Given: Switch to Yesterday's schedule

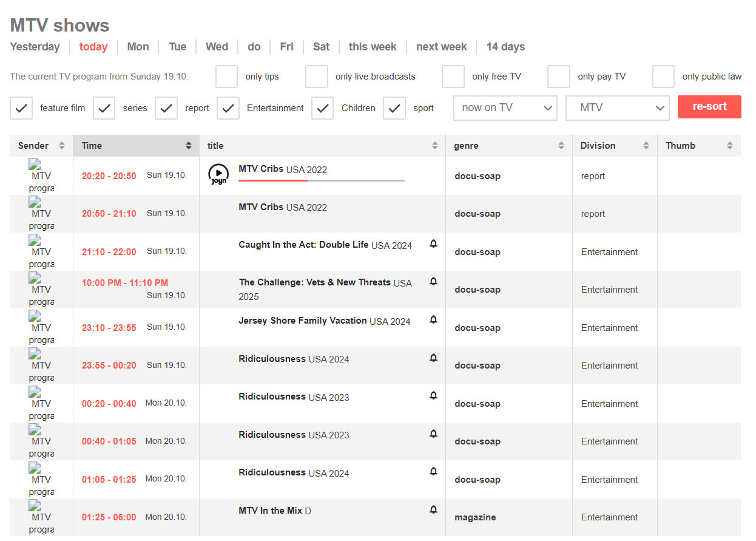Looking at the screenshot, I should pyautogui.click(x=35, y=47).
